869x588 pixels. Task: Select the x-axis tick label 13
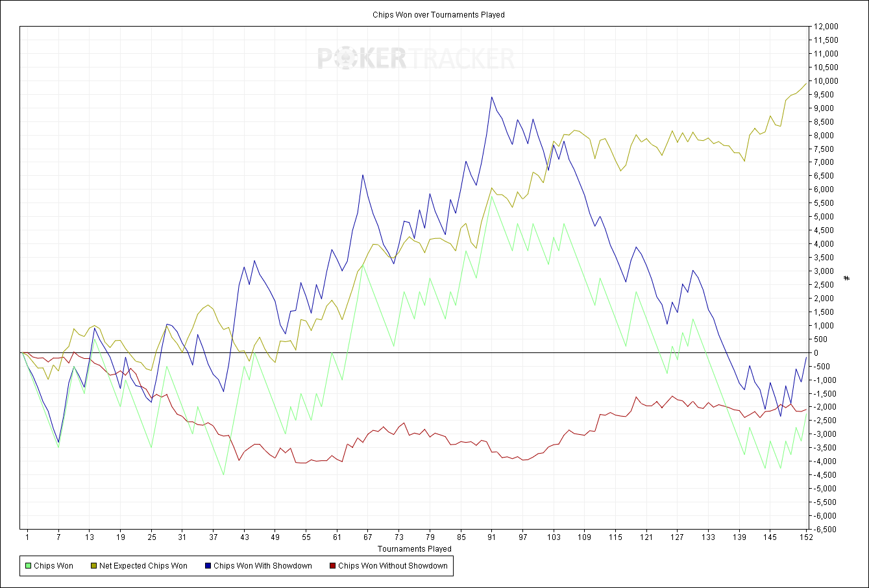coord(90,538)
